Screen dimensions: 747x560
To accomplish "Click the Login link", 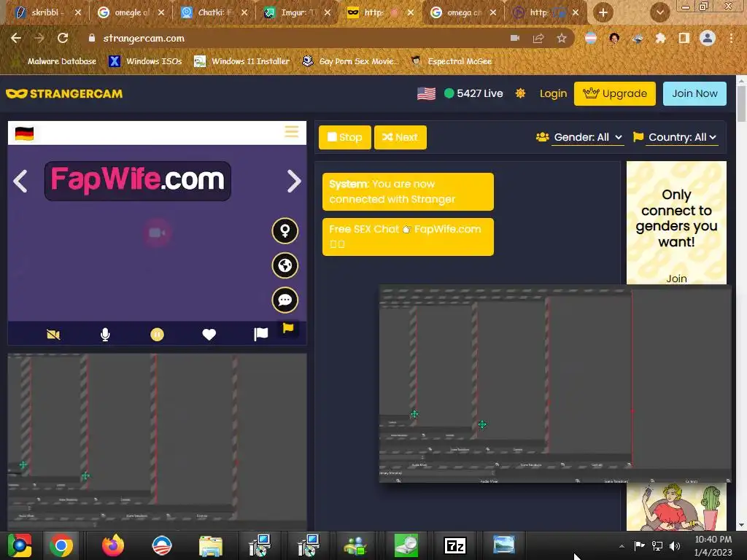I will 553,94.
